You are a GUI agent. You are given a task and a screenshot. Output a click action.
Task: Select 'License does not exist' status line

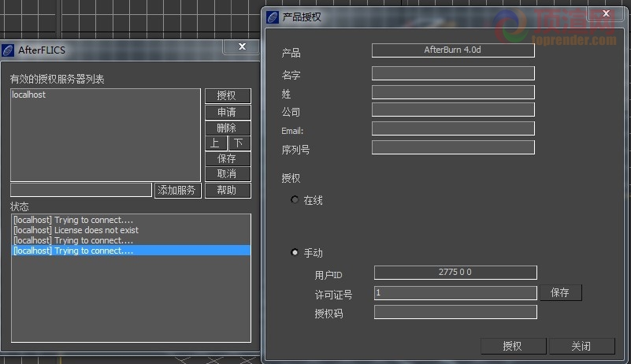pos(132,230)
